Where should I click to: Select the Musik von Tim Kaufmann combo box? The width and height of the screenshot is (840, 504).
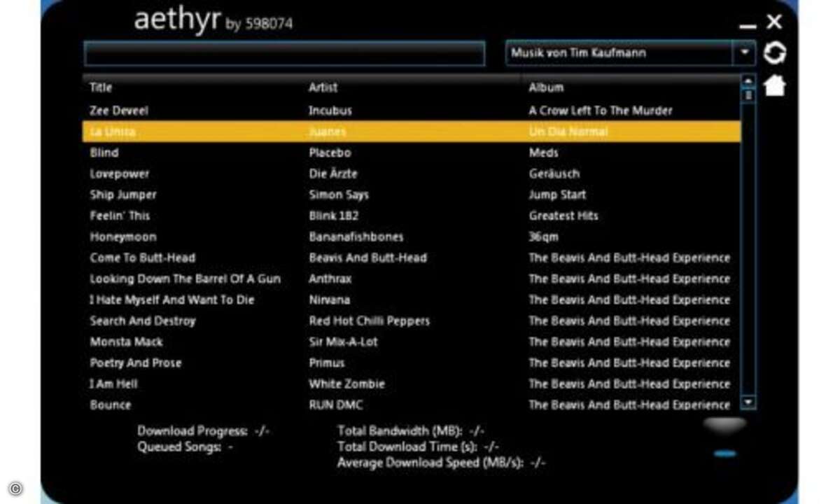[x=630, y=53]
